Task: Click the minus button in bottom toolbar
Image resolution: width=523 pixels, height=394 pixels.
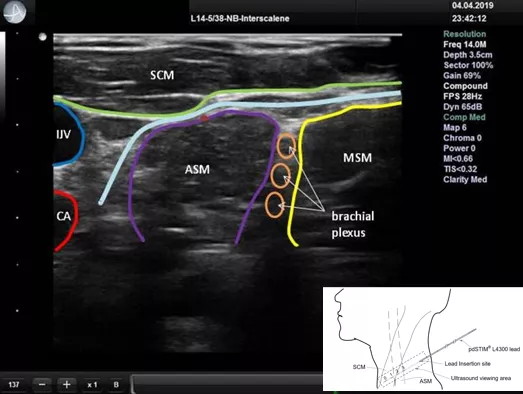Action: point(42,385)
